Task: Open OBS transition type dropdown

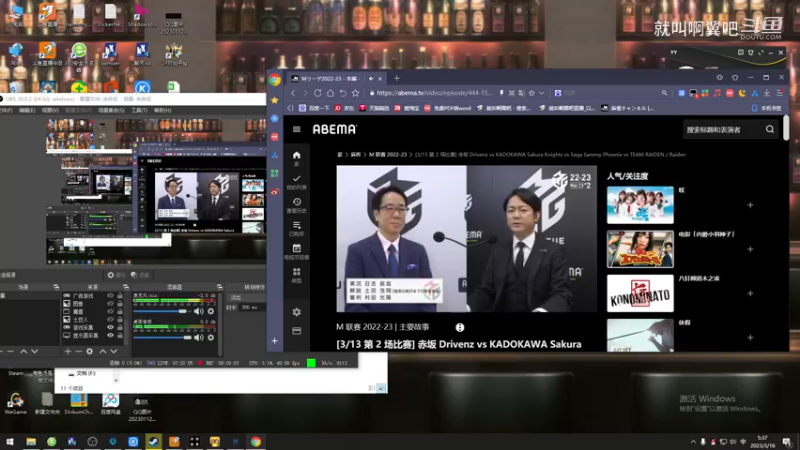Action: point(247,297)
